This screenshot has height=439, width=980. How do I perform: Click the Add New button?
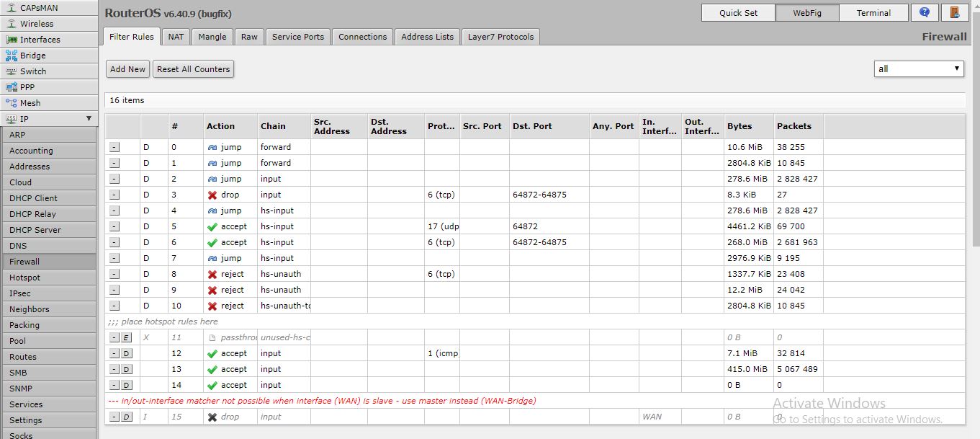(x=127, y=69)
